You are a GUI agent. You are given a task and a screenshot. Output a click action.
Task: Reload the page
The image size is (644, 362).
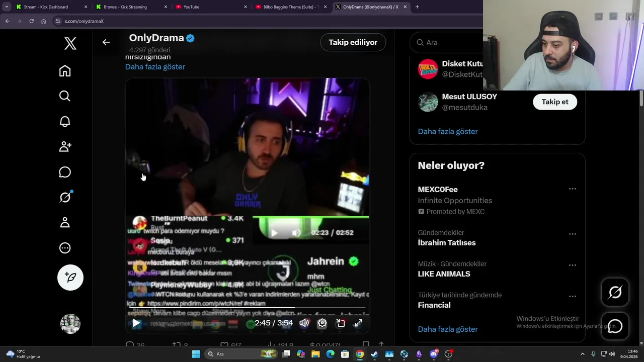31,21
